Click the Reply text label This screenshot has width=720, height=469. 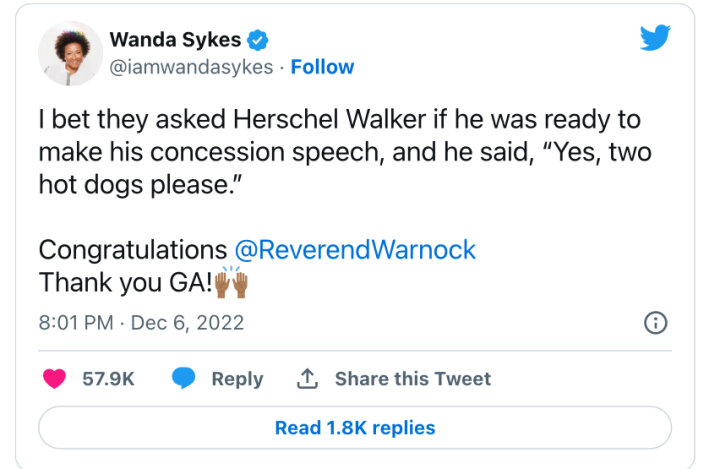tap(237, 379)
